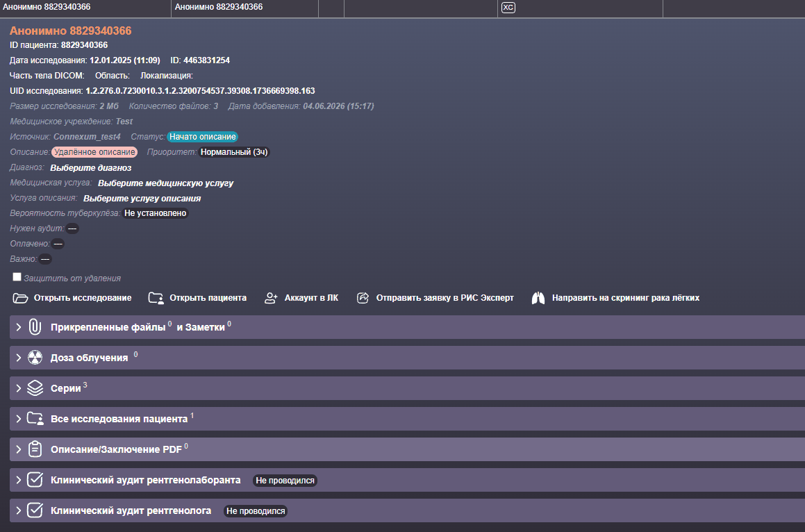Click the clipboard icon of Описание/Заключение PDF

[x=35, y=449]
